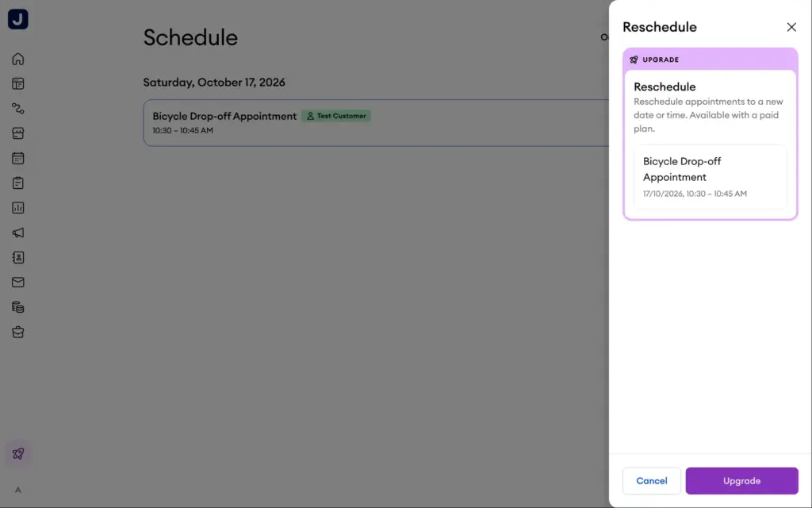Click the Schedule page title
This screenshot has height=508, width=812.
[x=190, y=38]
